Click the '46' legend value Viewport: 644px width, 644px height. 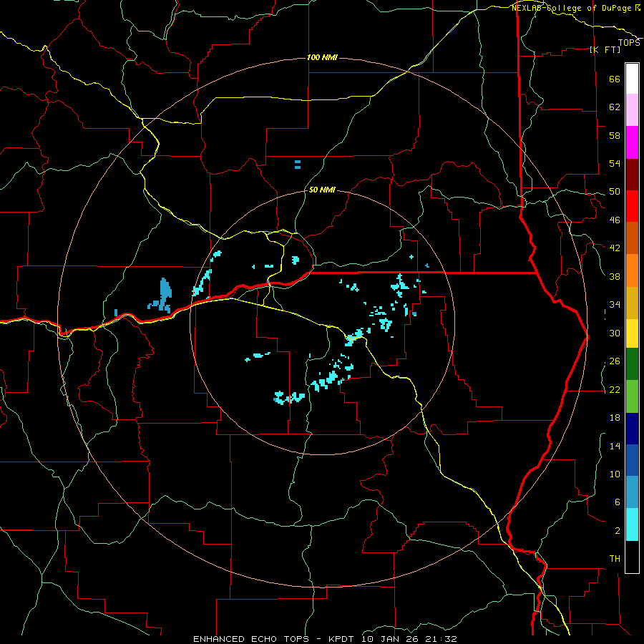(615, 220)
